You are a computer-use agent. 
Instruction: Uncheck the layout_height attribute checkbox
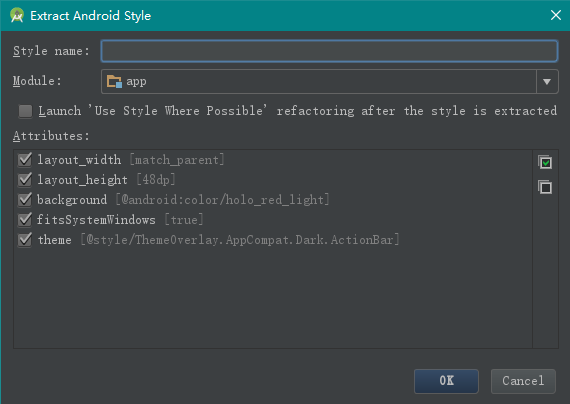pos(25,180)
